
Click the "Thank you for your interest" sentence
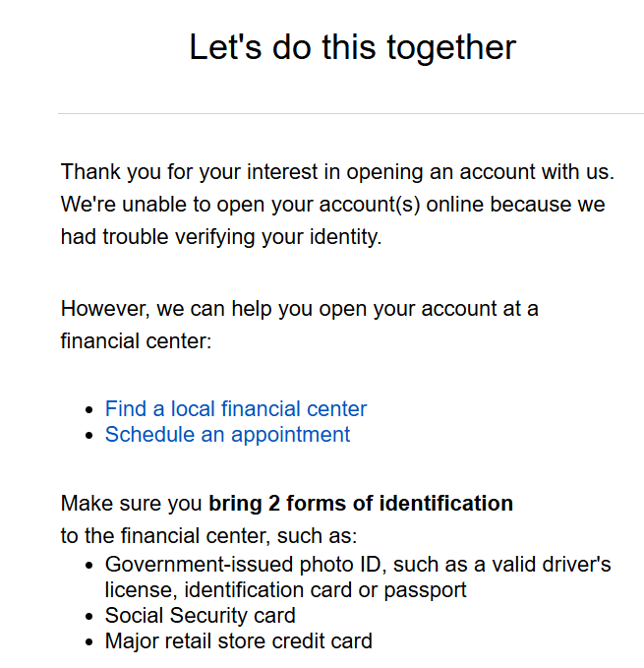tap(337, 171)
